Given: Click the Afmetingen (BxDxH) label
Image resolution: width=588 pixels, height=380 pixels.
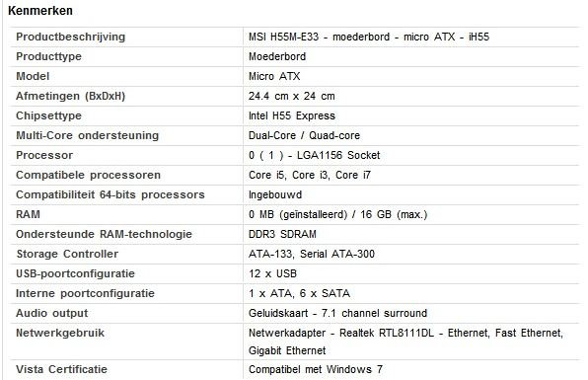Looking at the screenshot, I should point(70,96).
